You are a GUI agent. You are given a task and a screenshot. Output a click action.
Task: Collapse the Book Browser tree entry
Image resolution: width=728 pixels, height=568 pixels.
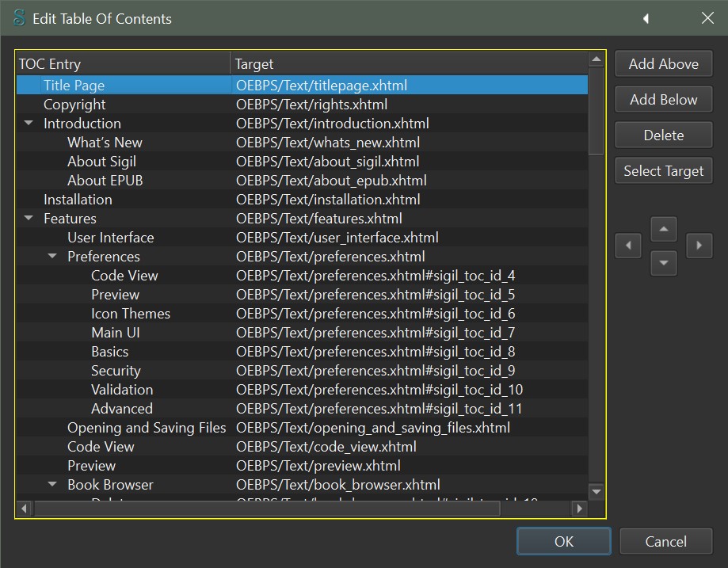53,485
